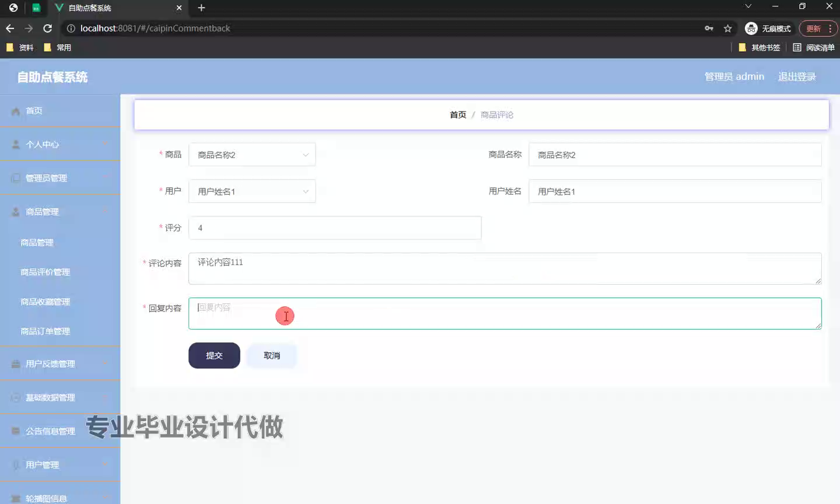
Task: Click the 管理员管理 sidebar icon
Action: 16,178
